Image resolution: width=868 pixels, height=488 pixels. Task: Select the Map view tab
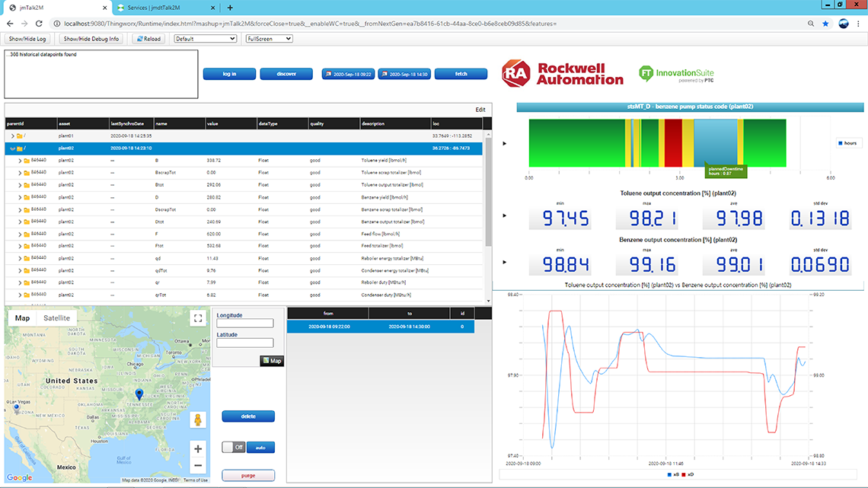22,318
